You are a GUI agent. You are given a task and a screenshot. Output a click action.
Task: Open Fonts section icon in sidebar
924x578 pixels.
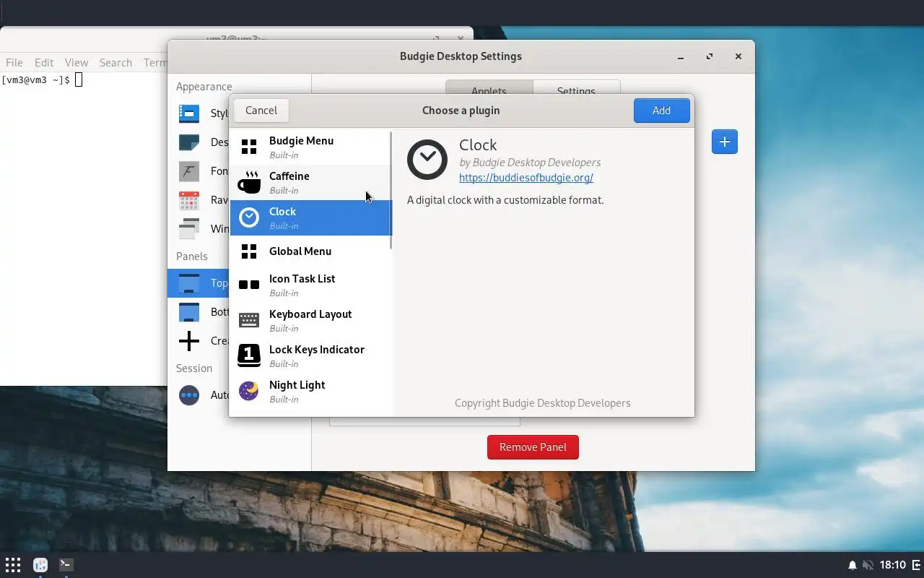189,171
